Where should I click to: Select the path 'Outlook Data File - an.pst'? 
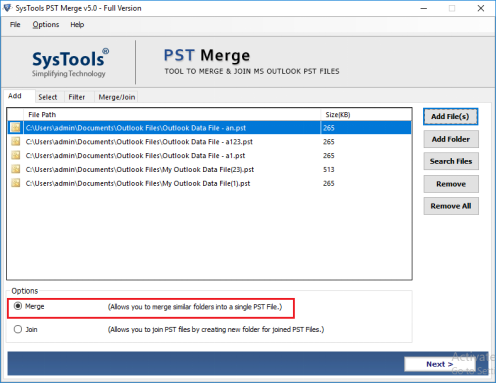136,128
